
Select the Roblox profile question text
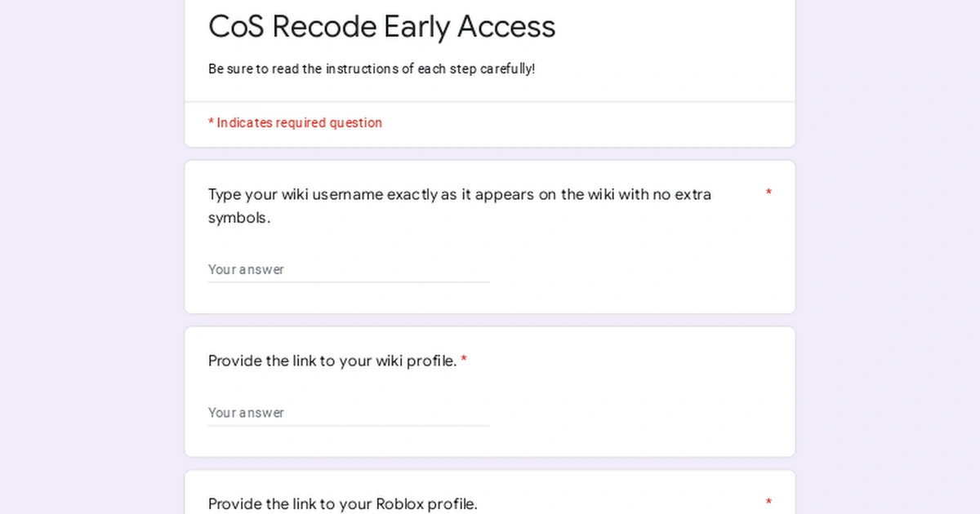coord(342,504)
